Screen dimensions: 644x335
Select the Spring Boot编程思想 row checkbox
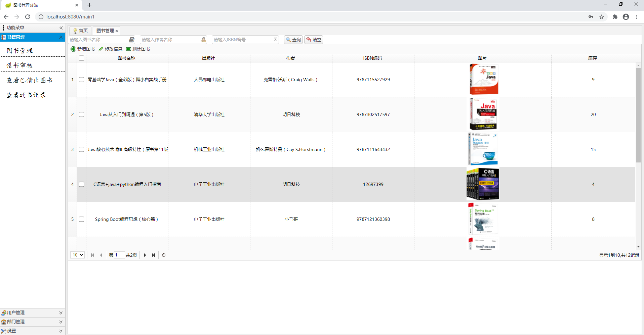point(81,219)
